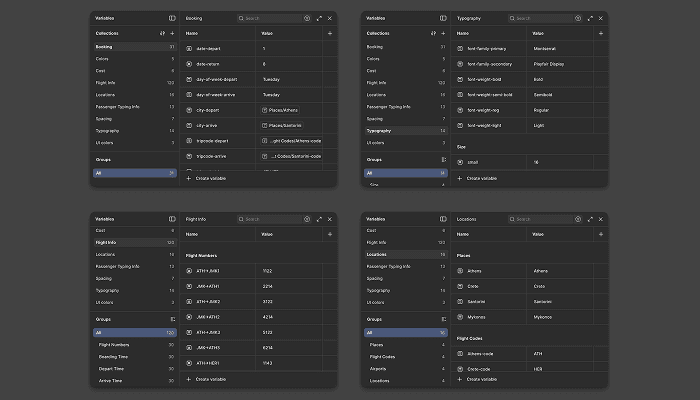Select Spacing collection in Typography panel sidebar
The width and height of the screenshot is (700, 400).
tap(406, 119)
